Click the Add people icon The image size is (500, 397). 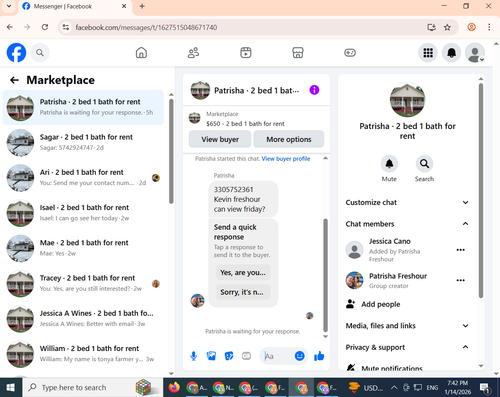pos(350,304)
